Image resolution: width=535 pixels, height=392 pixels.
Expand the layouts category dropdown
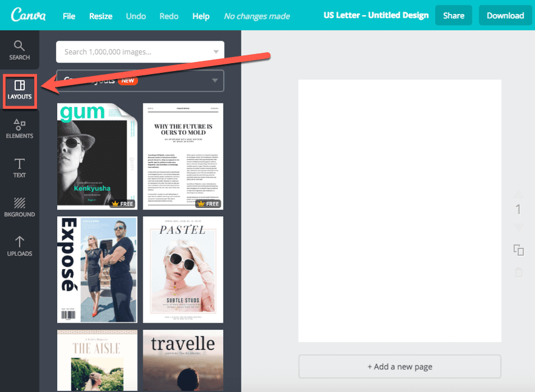pos(216,80)
